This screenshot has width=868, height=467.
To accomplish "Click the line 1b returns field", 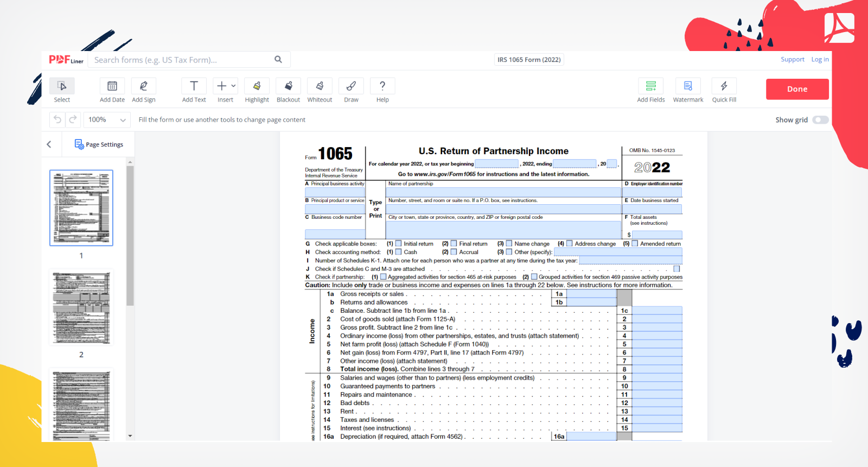I will [x=592, y=302].
